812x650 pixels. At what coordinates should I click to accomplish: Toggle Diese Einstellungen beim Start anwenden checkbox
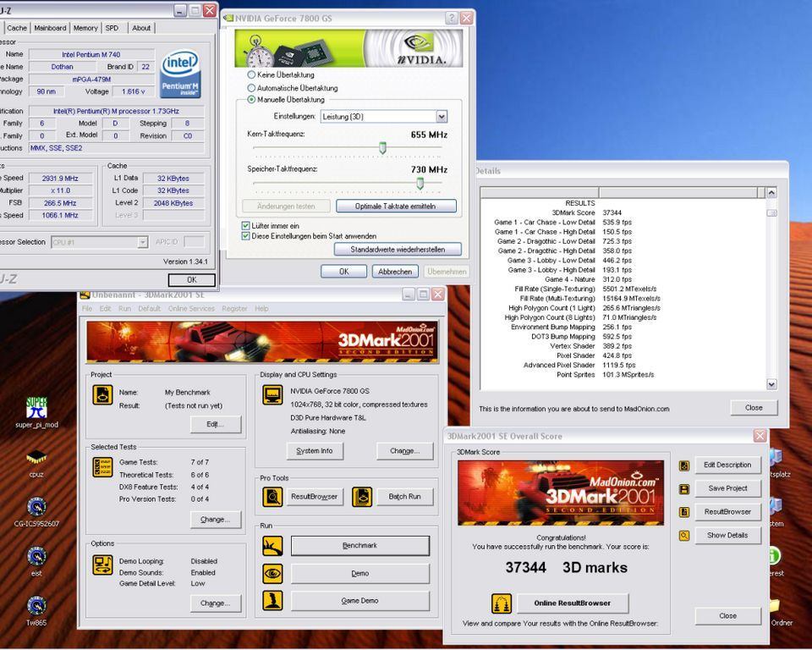pyautogui.click(x=245, y=236)
